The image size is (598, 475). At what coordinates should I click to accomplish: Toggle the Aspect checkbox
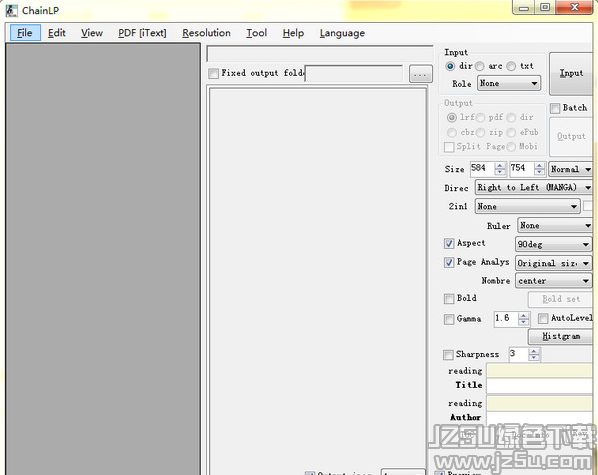point(449,243)
